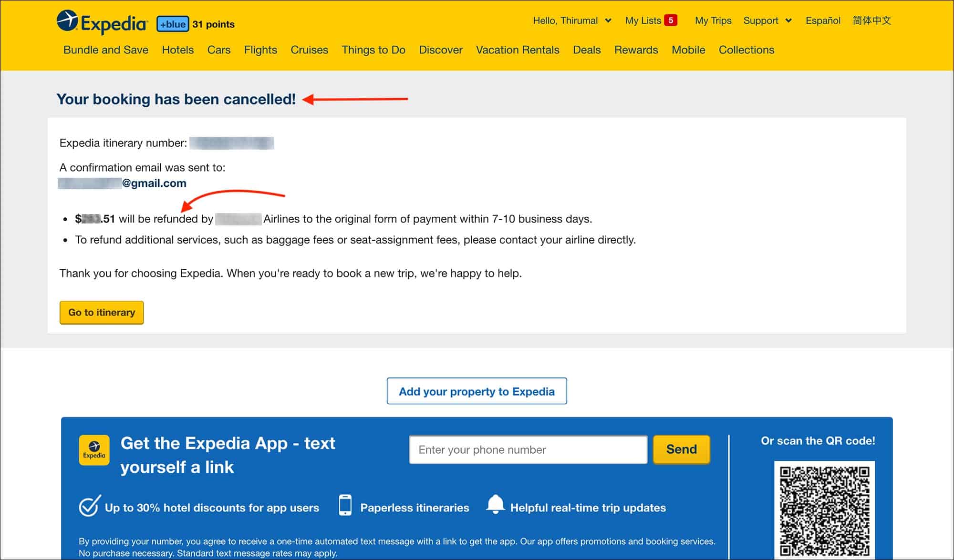Open the Collections page
The width and height of the screenshot is (954, 560).
pos(747,50)
